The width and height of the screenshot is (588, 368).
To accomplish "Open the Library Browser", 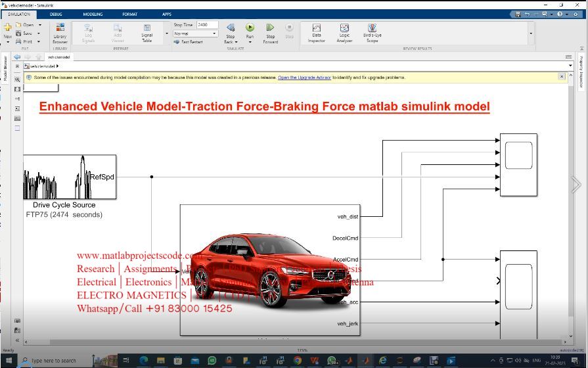I will (x=60, y=32).
